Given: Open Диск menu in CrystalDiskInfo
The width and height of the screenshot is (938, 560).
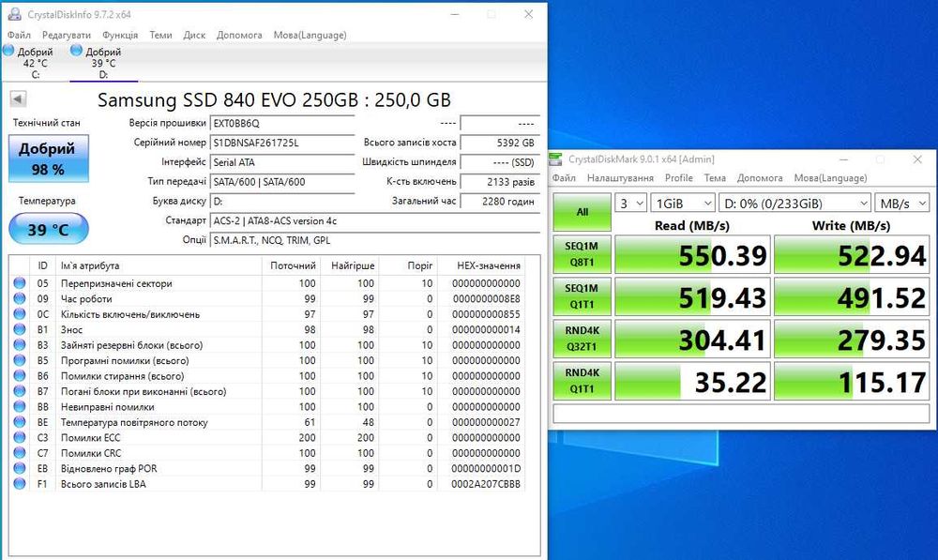Looking at the screenshot, I should click(194, 35).
